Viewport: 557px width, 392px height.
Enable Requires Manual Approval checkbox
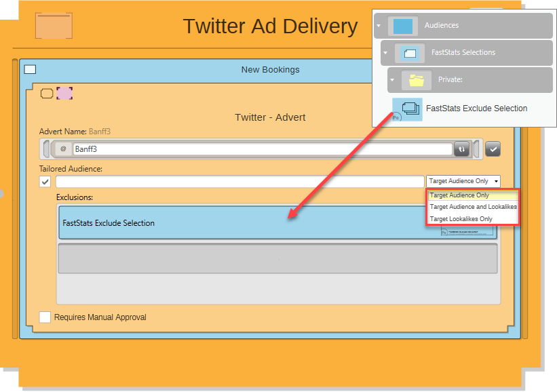[x=45, y=317]
